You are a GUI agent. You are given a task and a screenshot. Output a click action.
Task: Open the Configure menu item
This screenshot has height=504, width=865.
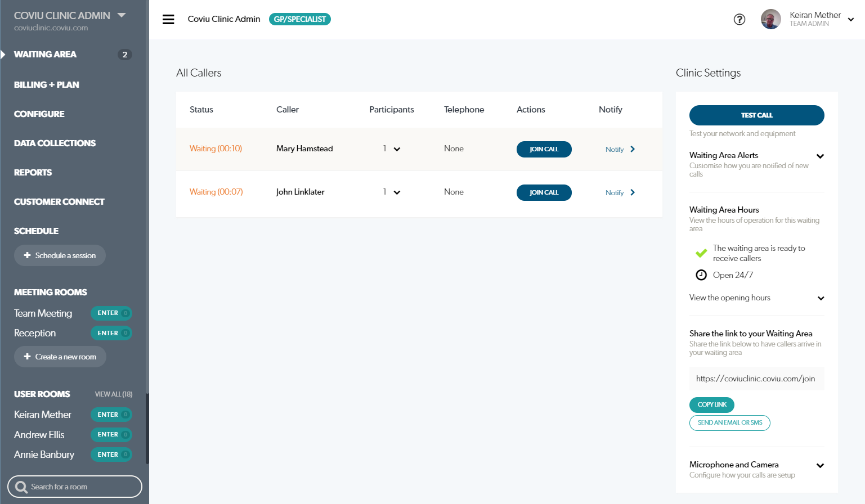(x=39, y=114)
